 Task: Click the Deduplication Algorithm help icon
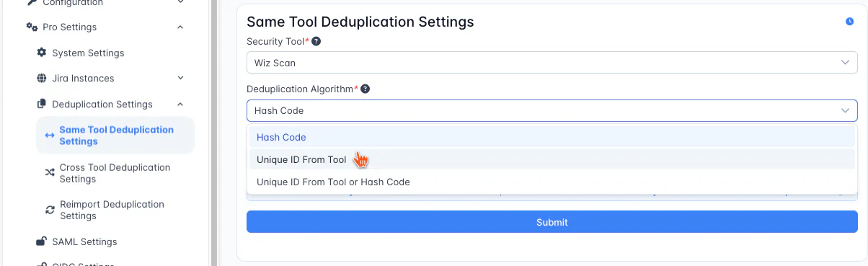click(x=365, y=89)
